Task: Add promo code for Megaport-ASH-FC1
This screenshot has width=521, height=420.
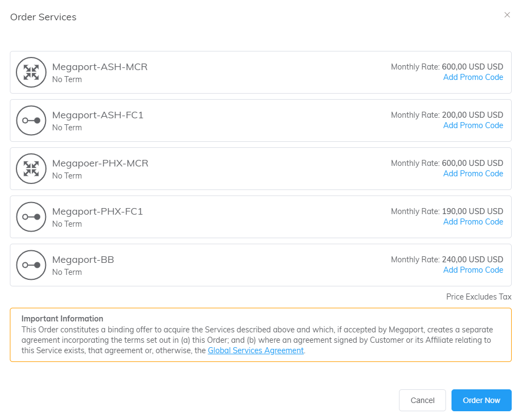Action: click(x=473, y=125)
